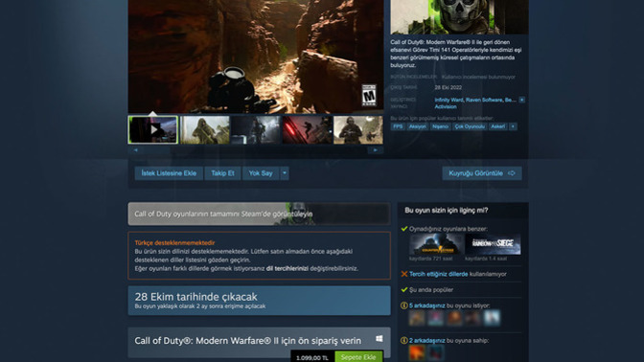
Task: Click the Windows platform icon
Action: click(x=379, y=339)
